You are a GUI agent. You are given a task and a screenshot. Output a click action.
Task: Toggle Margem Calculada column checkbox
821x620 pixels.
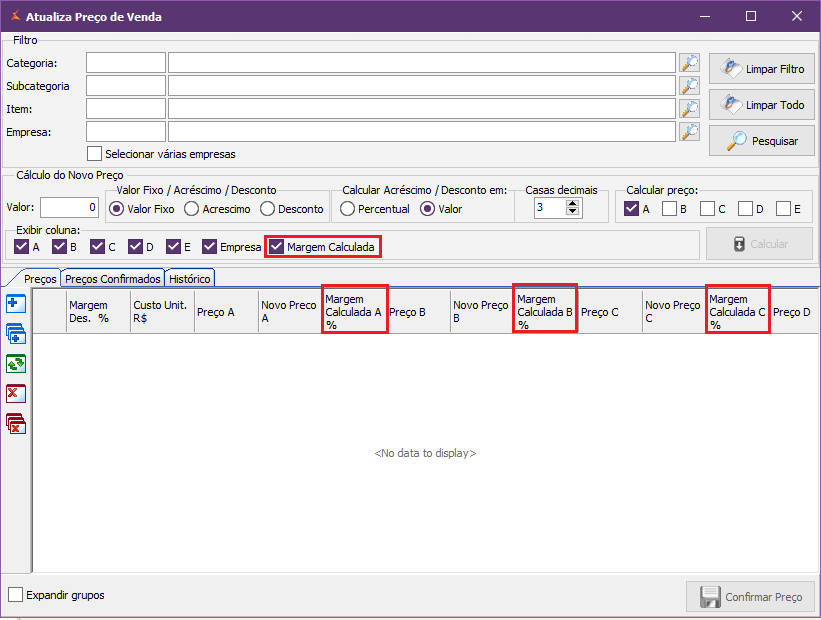click(276, 247)
